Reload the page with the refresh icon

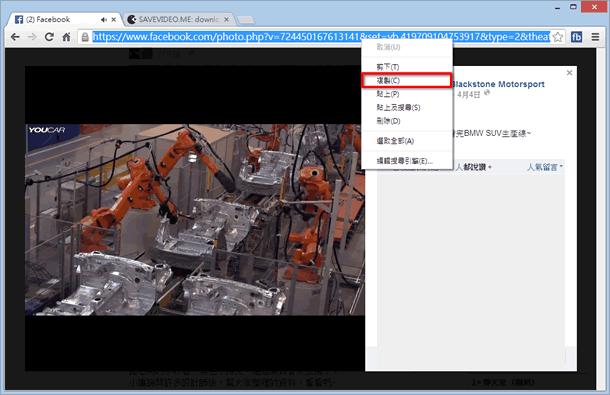49,37
